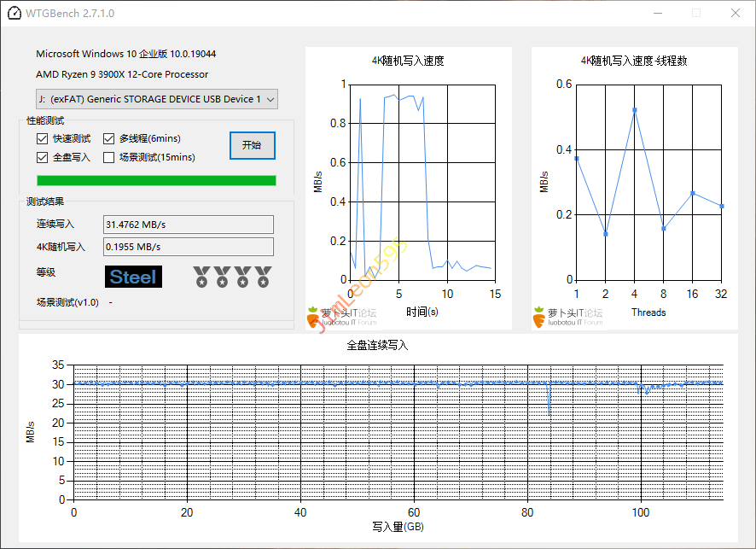Image resolution: width=756 pixels, height=549 pixels.
Task: Open the J: storage device drive dropdown
Action: pos(157,99)
